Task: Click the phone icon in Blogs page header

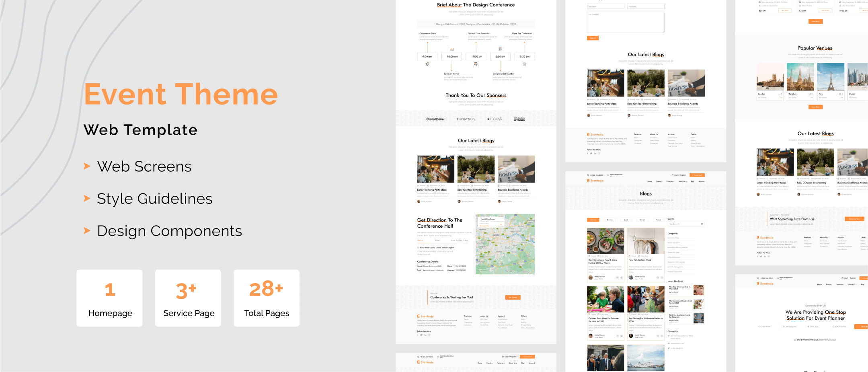Action: click(x=588, y=175)
